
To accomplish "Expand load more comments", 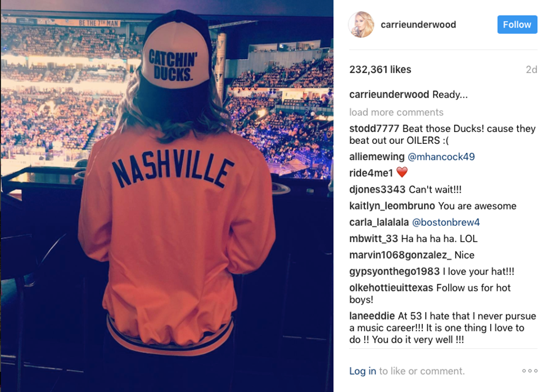I will coord(396,112).
